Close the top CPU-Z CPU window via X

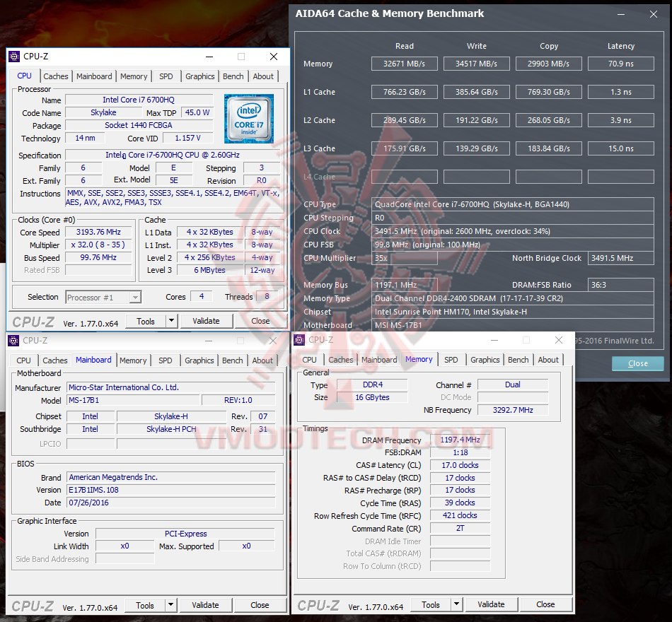(x=274, y=57)
